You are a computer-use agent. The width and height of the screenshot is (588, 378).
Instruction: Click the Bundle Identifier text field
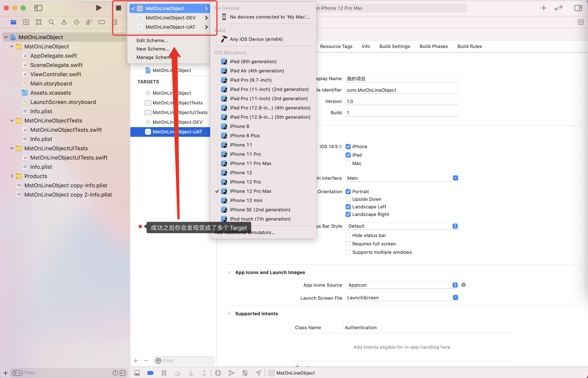coord(402,90)
